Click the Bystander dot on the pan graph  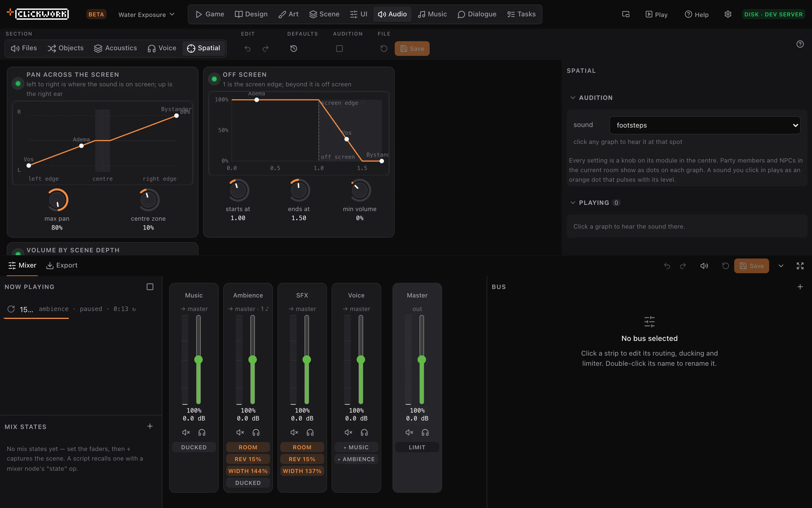(176, 116)
